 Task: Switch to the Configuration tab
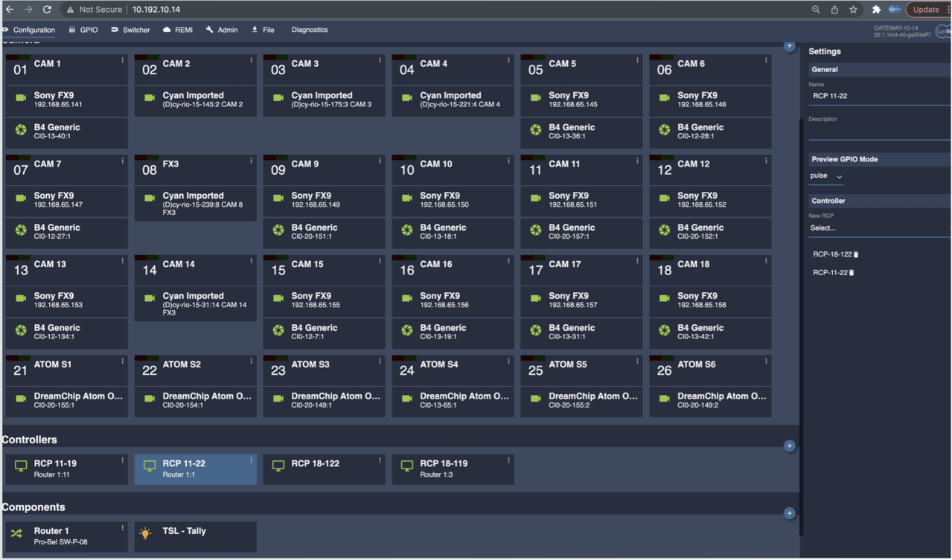30,30
